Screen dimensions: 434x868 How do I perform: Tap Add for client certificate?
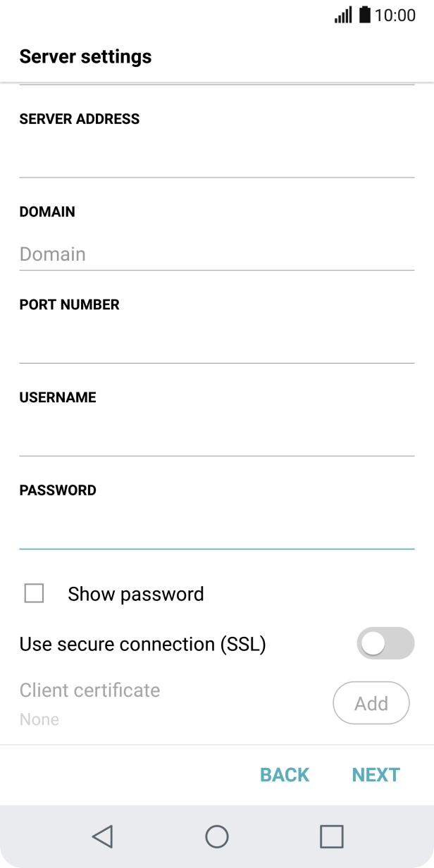371,703
